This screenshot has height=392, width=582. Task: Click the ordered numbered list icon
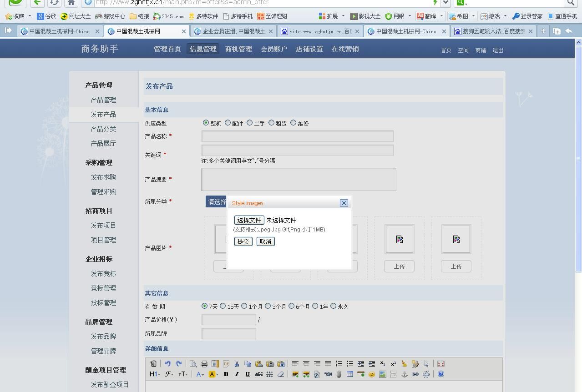tap(339, 364)
